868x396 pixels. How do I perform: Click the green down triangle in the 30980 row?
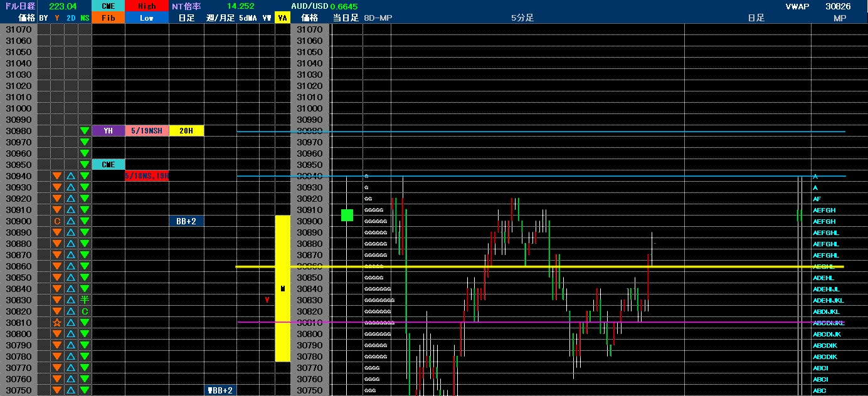85,131
